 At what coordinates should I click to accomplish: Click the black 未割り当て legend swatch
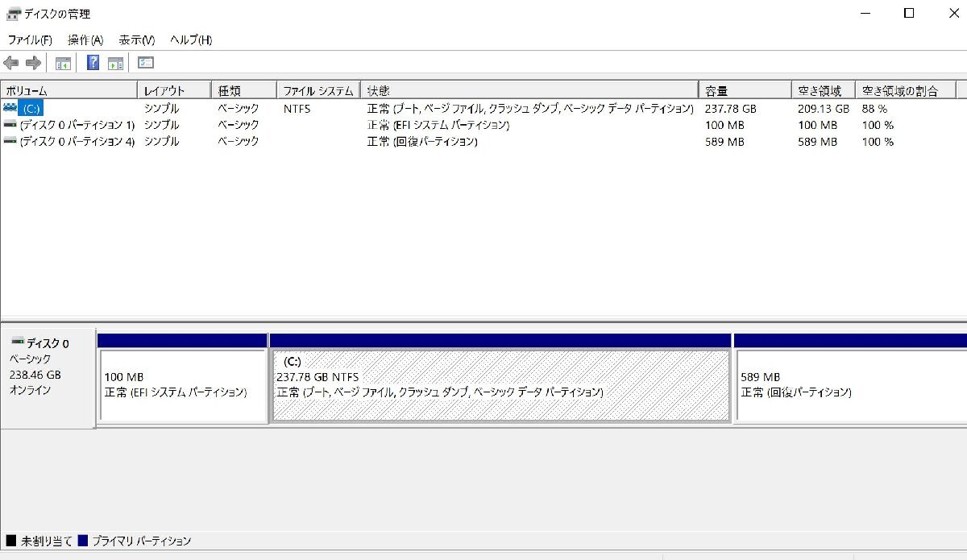click(x=11, y=541)
